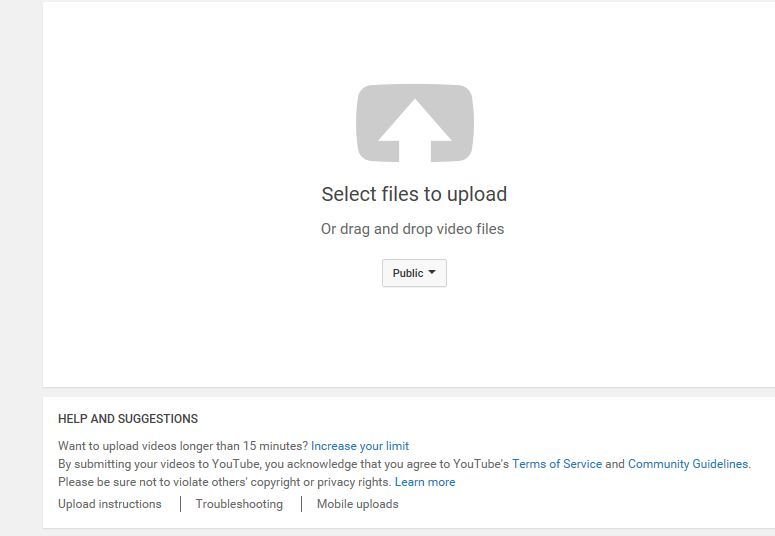Open the Terms of Service link

(x=557, y=464)
